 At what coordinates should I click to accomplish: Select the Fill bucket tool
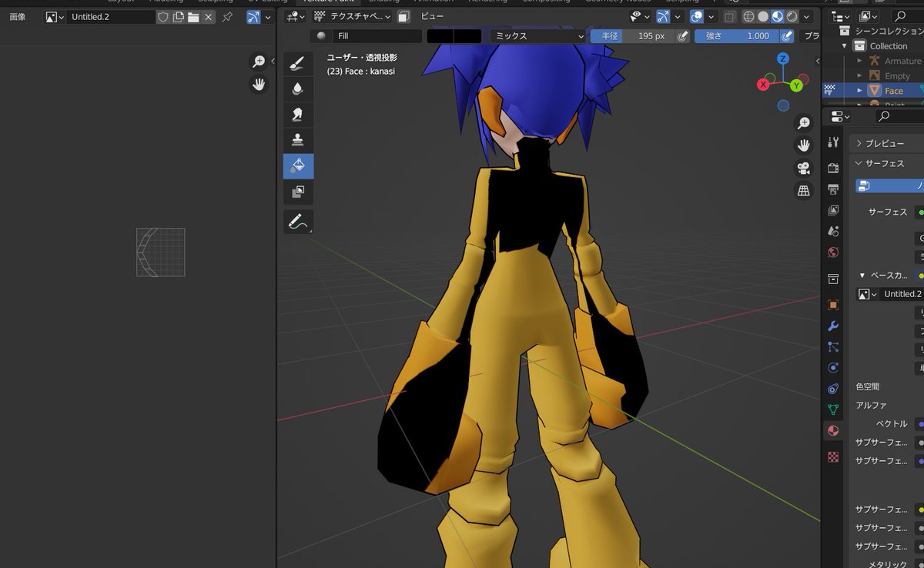click(x=298, y=165)
